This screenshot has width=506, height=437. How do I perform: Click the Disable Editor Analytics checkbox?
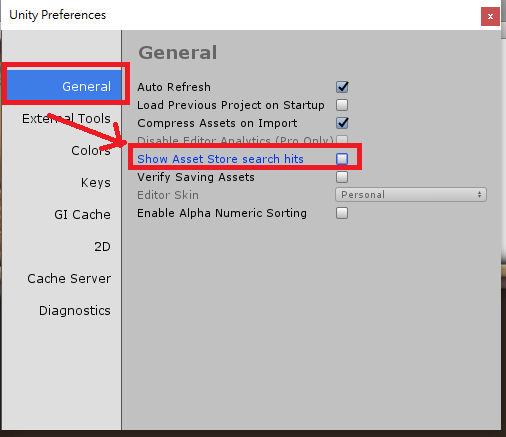coord(342,139)
